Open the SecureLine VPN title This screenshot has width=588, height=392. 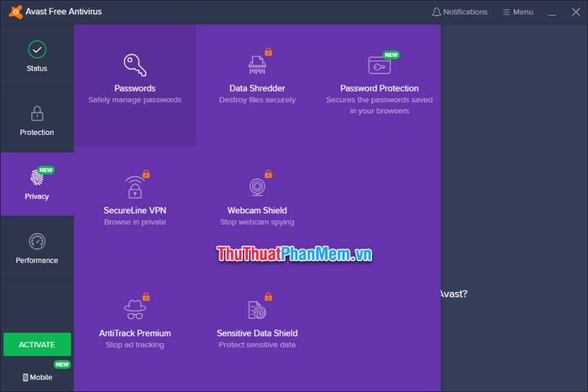coord(135,211)
